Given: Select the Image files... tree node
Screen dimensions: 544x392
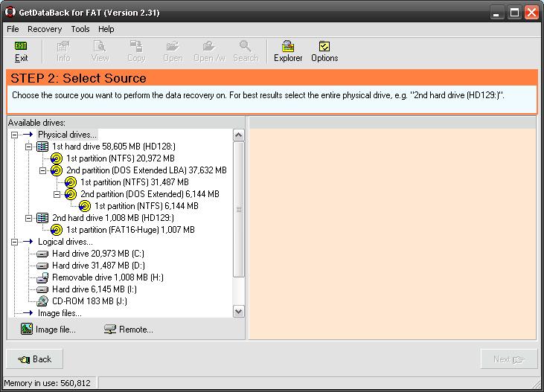Looking at the screenshot, I should [60, 313].
